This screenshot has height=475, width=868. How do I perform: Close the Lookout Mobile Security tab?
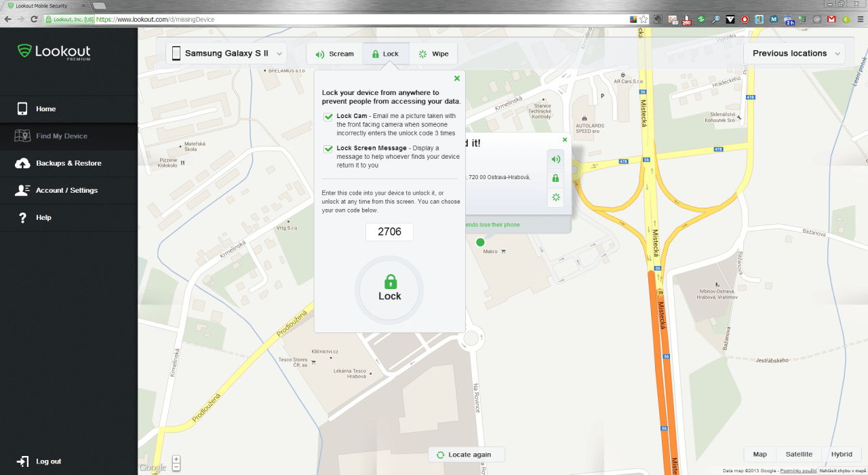[83, 5]
